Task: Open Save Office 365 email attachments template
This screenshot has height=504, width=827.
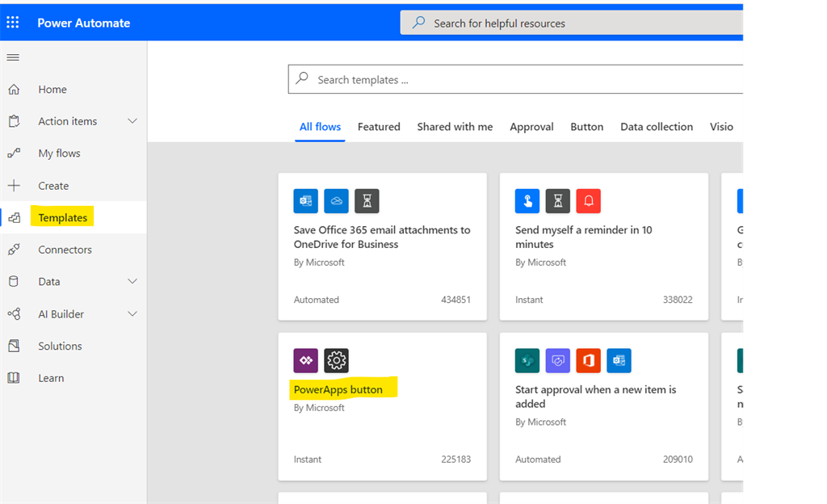Action: 382,237
